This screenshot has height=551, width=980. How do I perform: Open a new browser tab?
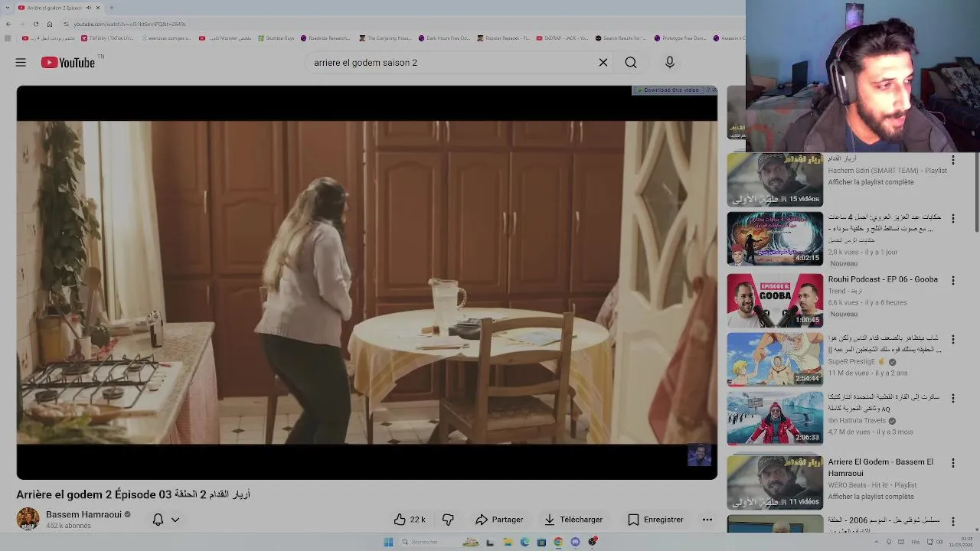[112, 8]
